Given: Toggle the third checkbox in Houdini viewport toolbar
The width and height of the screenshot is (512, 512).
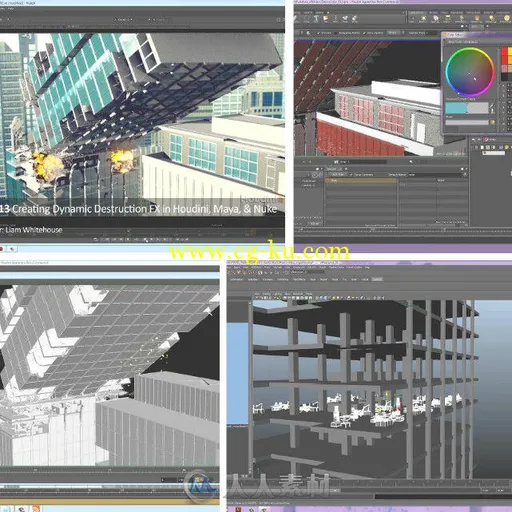Looking at the screenshot, I should 364,33.
